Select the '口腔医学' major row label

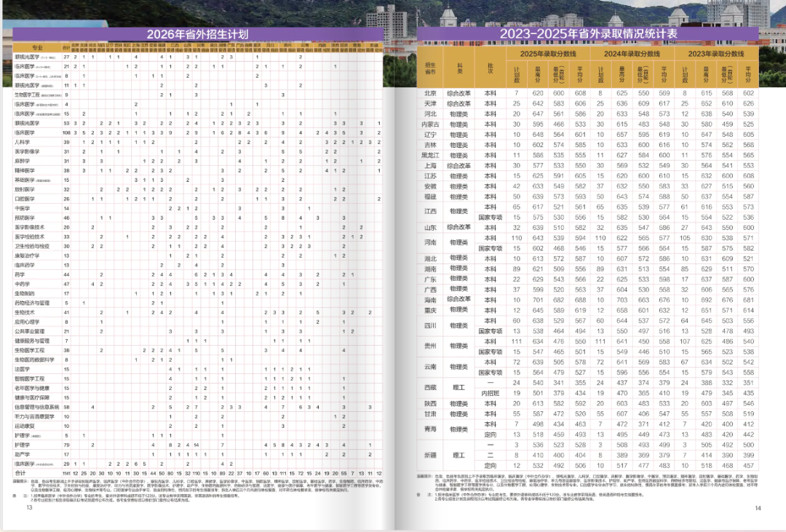point(25,199)
